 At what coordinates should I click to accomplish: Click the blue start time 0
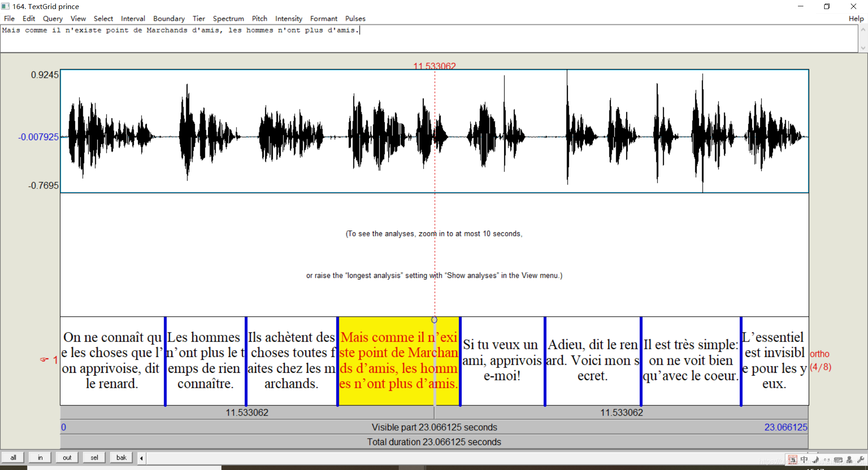pyautogui.click(x=64, y=427)
